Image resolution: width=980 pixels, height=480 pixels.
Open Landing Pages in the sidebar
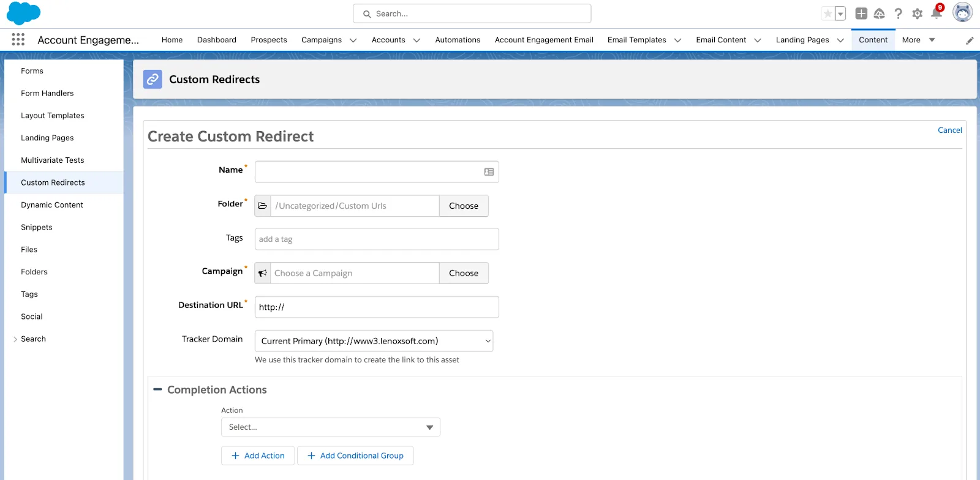pyautogui.click(x=47, y=138)
